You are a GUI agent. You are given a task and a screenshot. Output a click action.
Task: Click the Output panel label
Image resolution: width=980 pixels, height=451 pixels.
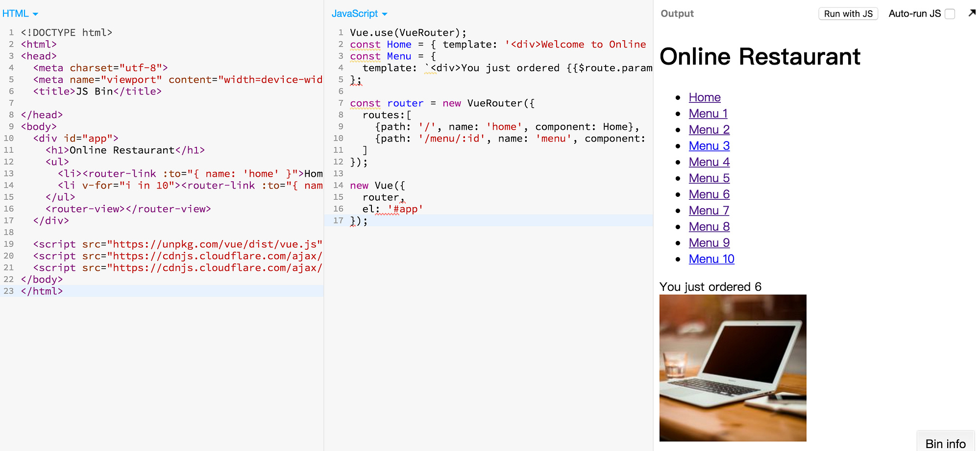pos(677,14)
